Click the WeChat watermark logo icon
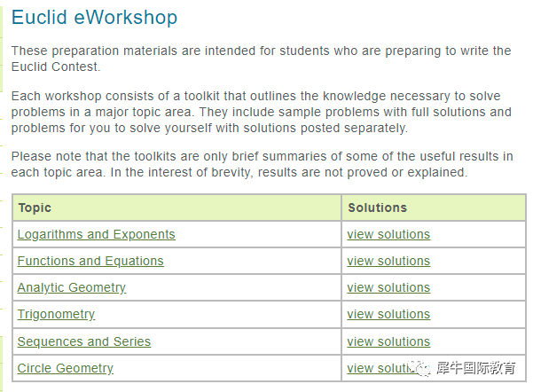Viewport: 533px width, 392px height. point(420,368)
